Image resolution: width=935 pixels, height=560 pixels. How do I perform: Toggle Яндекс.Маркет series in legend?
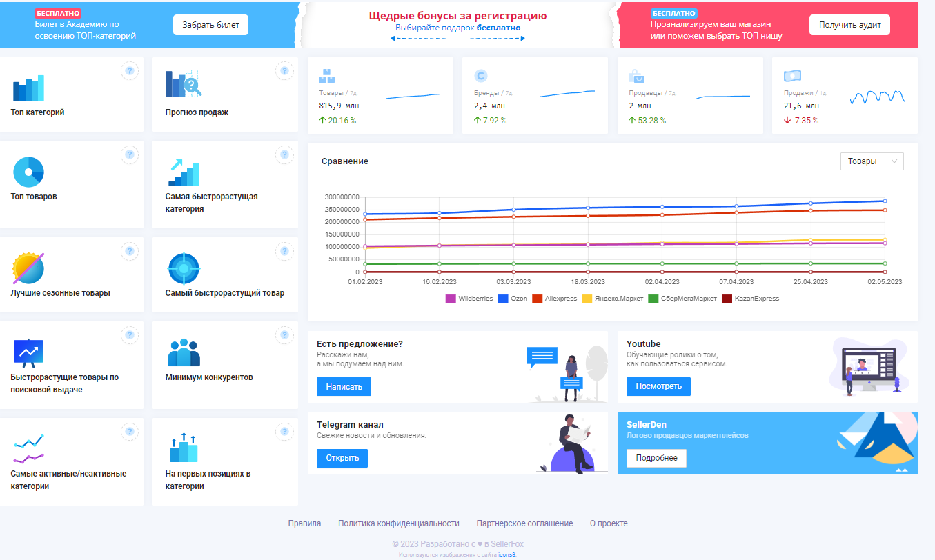tap(613, 299)
